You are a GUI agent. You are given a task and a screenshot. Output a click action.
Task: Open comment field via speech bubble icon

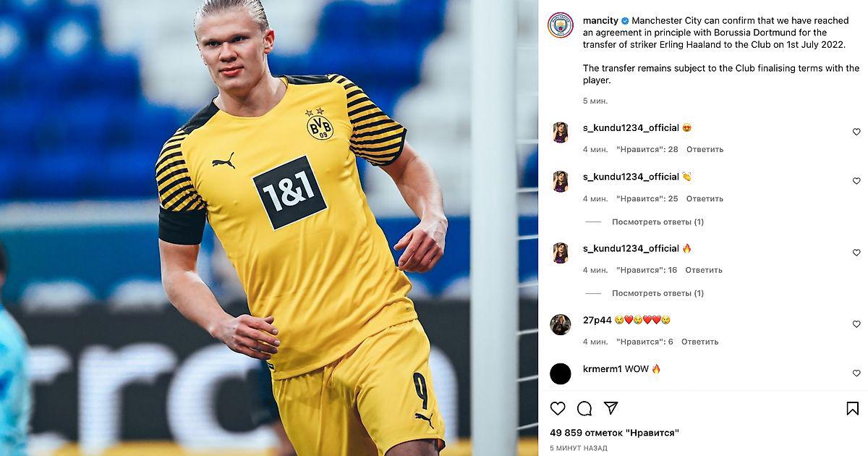pos(584,408)
